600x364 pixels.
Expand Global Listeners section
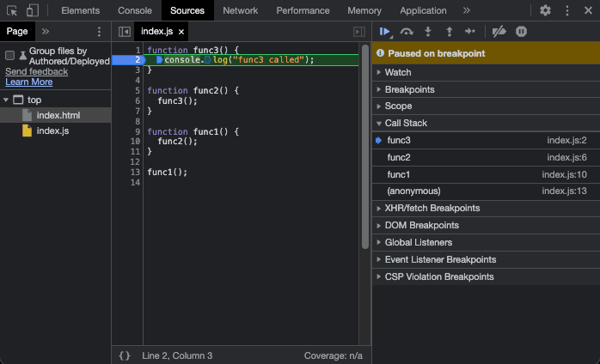pyautogui.click(x=486, y=242)
